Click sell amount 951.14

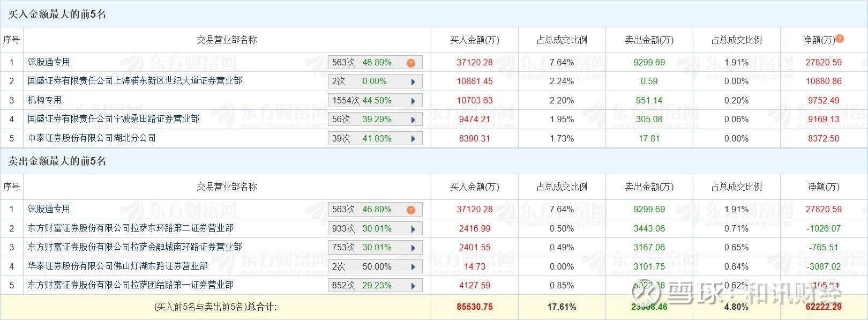coord(649,100)
